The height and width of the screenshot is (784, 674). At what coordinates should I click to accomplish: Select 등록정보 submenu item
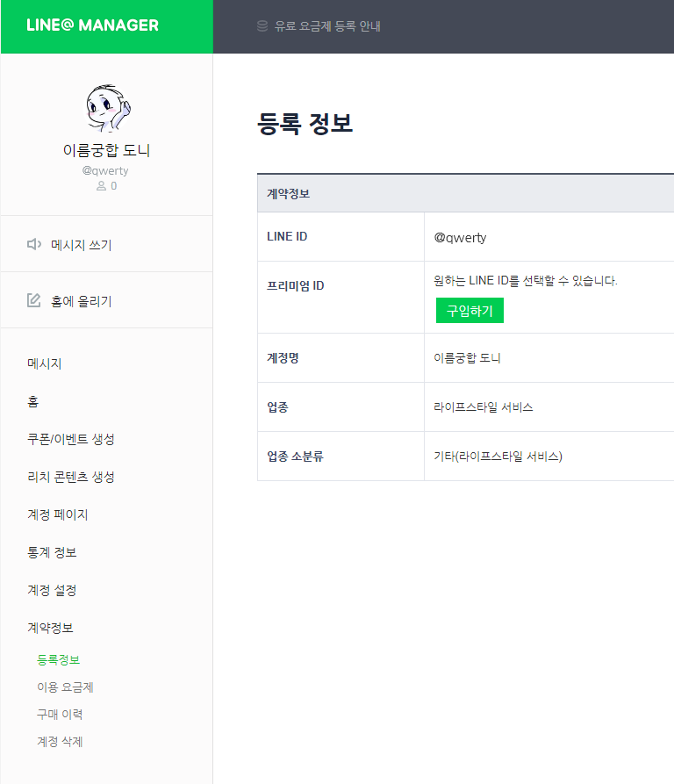[59, 660]
